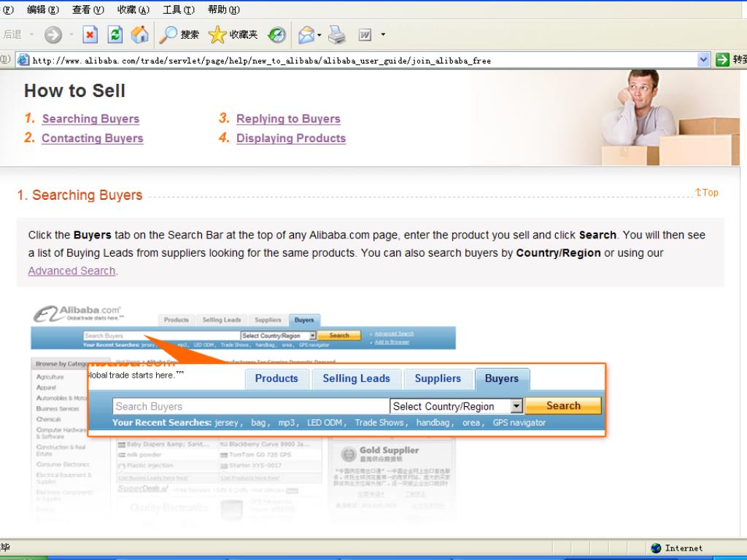Screen dimensions: 747x560
Task: Click the 后退 back button label
Action: coord(12,35)
